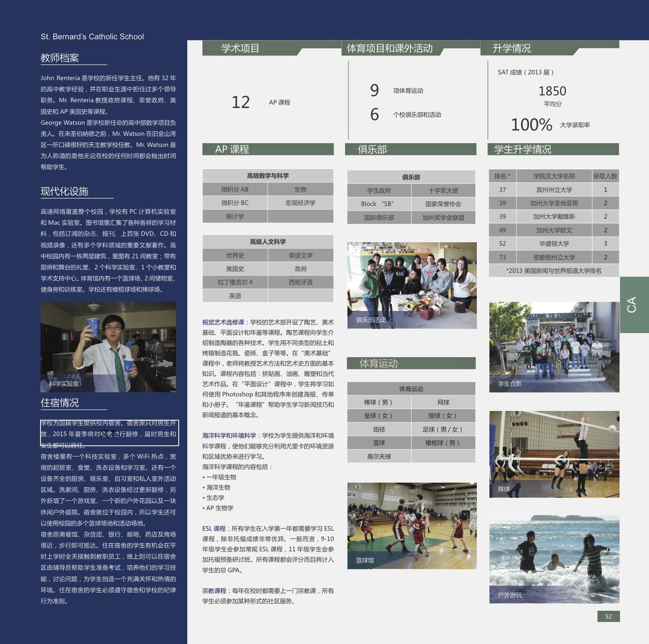Open the 篮球馆 photo
Screen dimensions: 649x644
coord(412,526)
